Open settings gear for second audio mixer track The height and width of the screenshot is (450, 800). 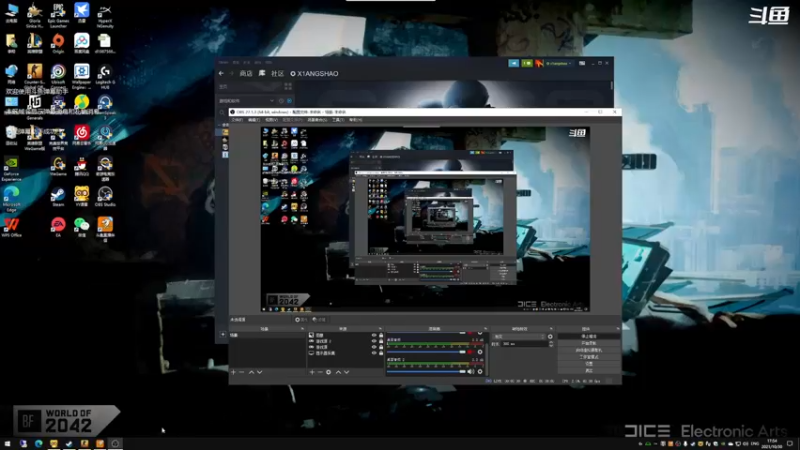click(x=480, y=371)
